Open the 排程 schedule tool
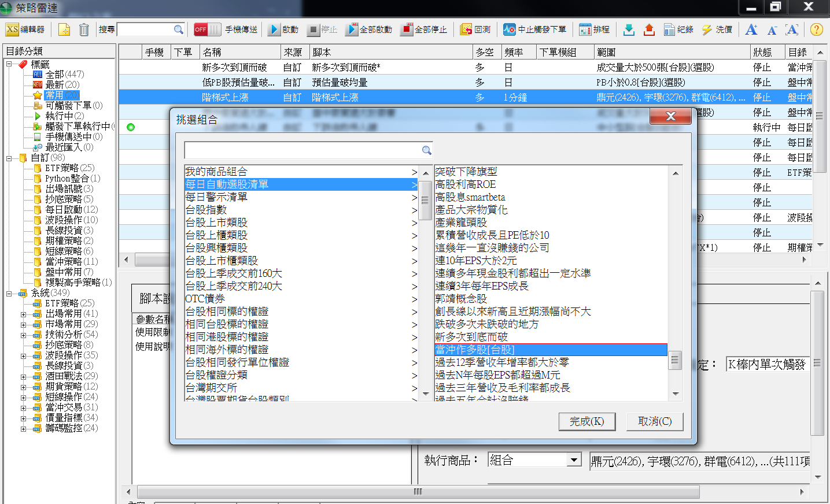The height and width of the screenshot is (504, 830). (595, 29)
